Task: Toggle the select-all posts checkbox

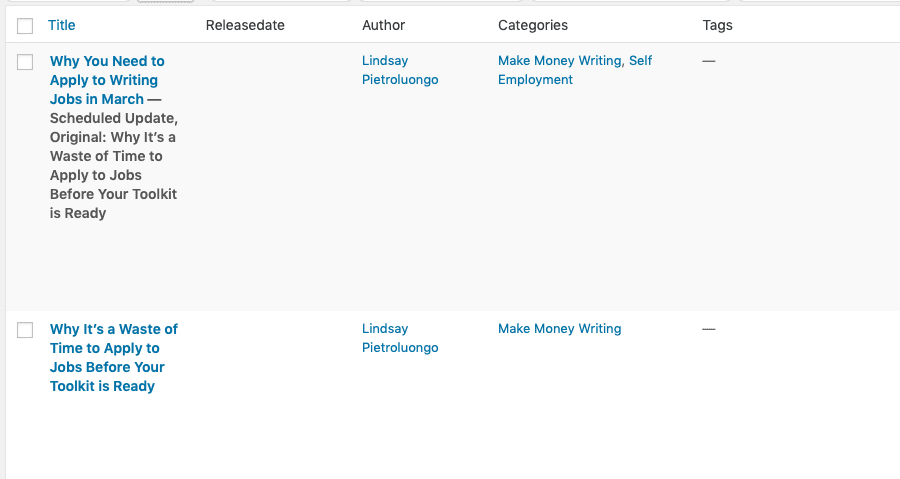Action: click(x=25, y=26)
